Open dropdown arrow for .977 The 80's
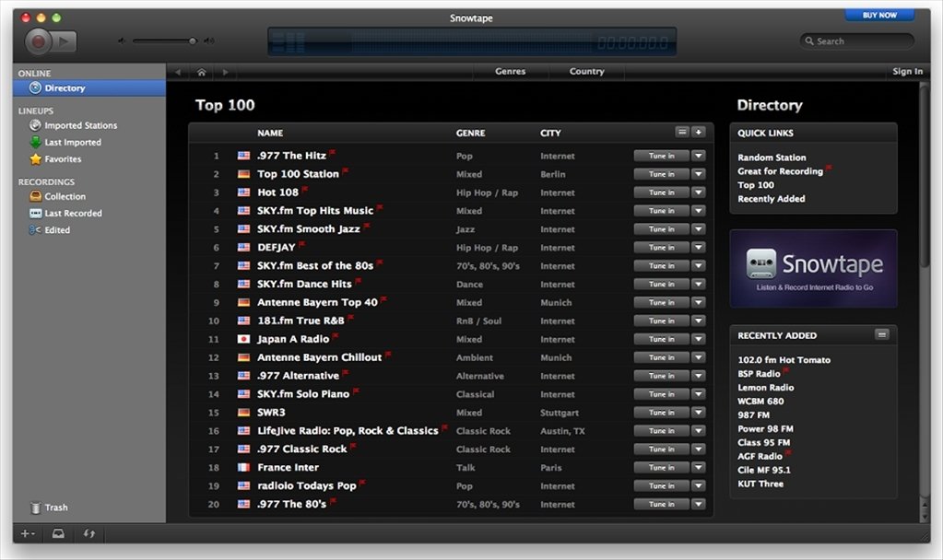 pyautogui.click(x=698, y=504)
